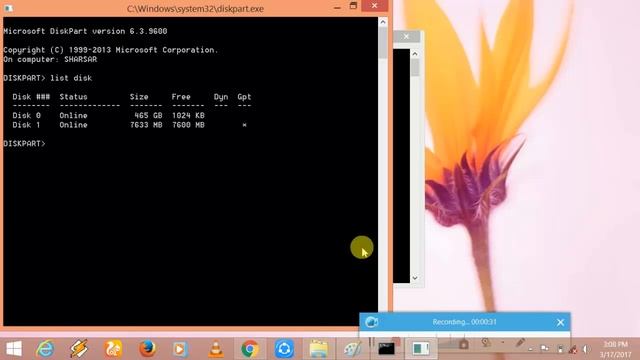Close the Recording toolbar
This screenshot has width=640, height=360.
pos(560,322)
